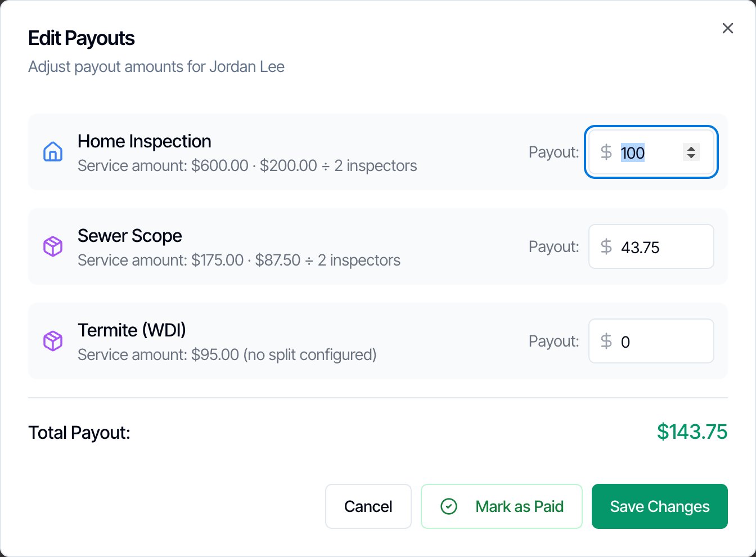This screenshot has height=557, width=756.
Task: Click the $95.00 no split configured line
Action: [x=227, y=355]
